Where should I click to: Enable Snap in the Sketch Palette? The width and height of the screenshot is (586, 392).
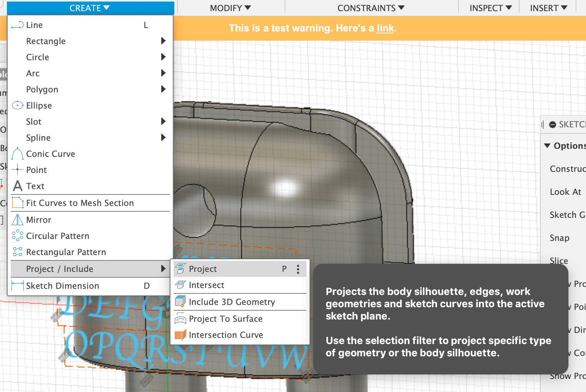559,238
